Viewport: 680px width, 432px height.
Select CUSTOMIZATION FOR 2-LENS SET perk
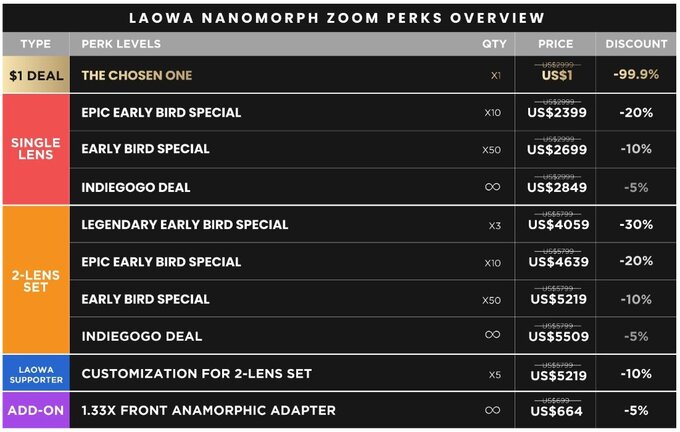196,374
